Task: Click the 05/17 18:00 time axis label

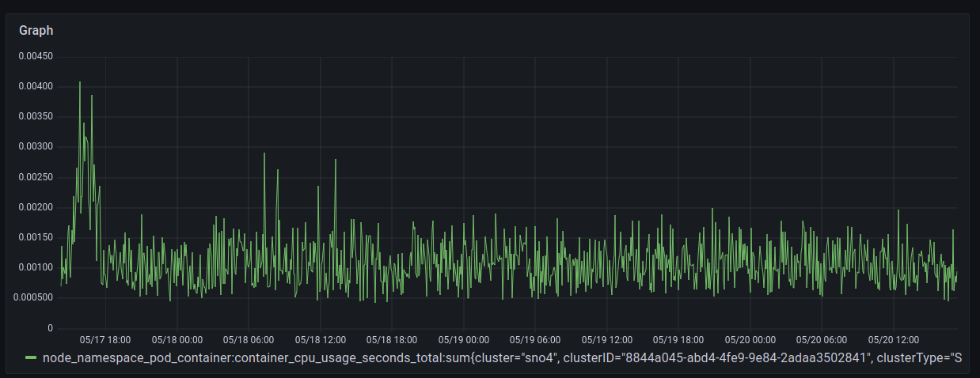Action: click(105, 339)
